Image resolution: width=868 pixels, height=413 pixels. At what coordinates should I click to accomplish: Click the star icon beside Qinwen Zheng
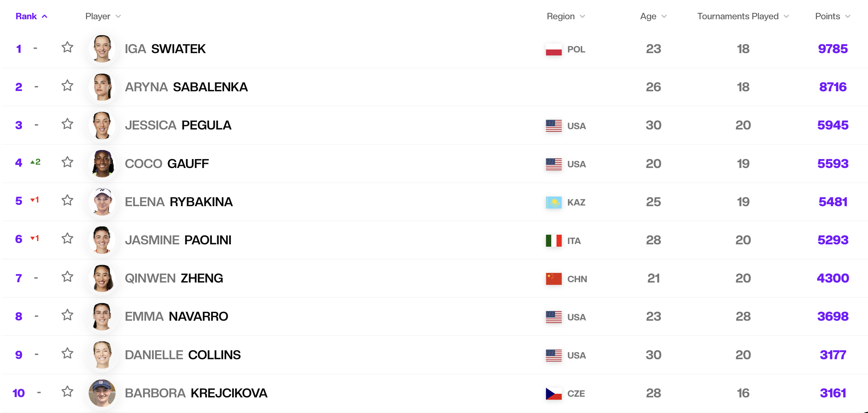[67, 277]
